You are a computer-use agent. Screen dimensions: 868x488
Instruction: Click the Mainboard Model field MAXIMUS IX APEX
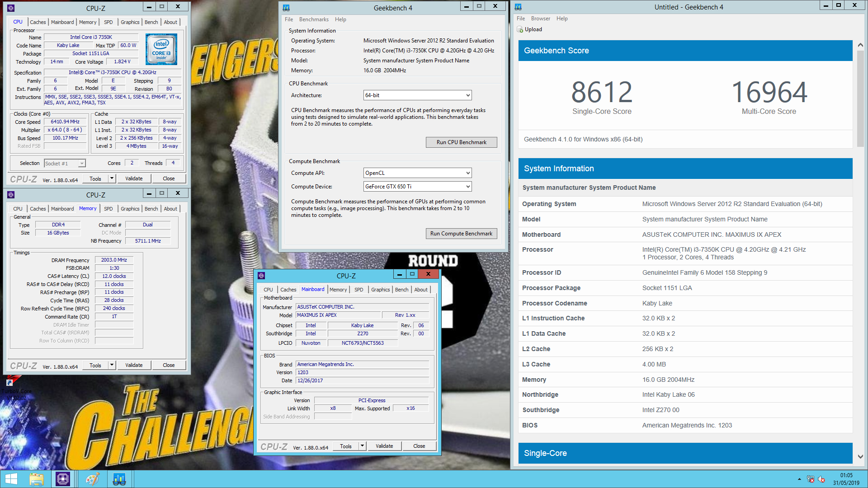pos(338,315)
